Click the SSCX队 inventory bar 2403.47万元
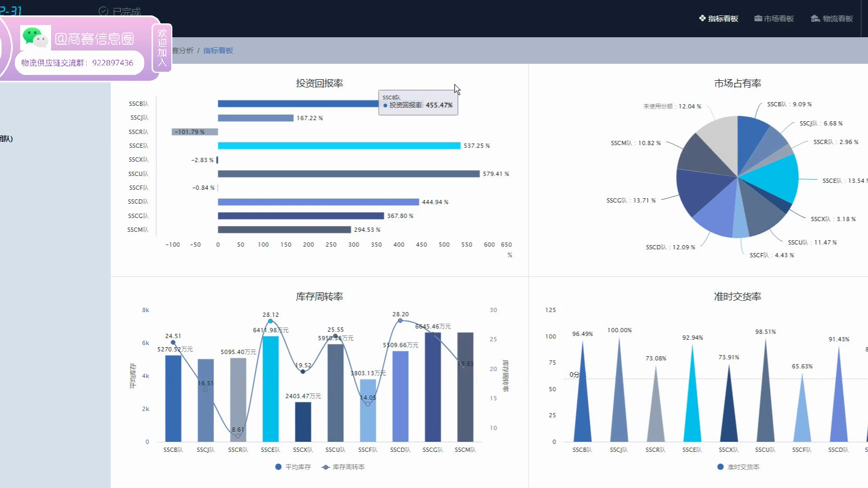The height and width of the screenshot is (488, 868). [x=303, y=422]
